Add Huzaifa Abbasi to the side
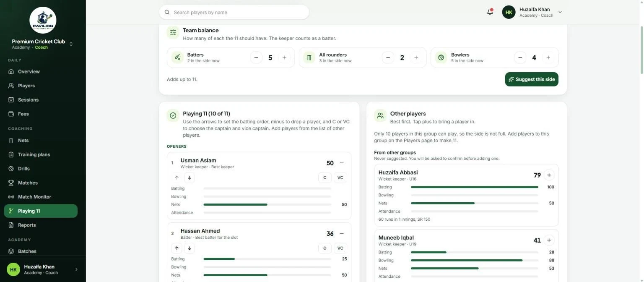This screenshot has width=644, height=282. click(x=549, y=175)
